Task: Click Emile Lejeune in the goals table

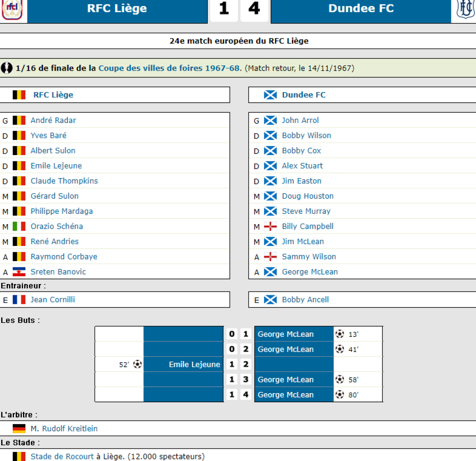Action: 194,364
